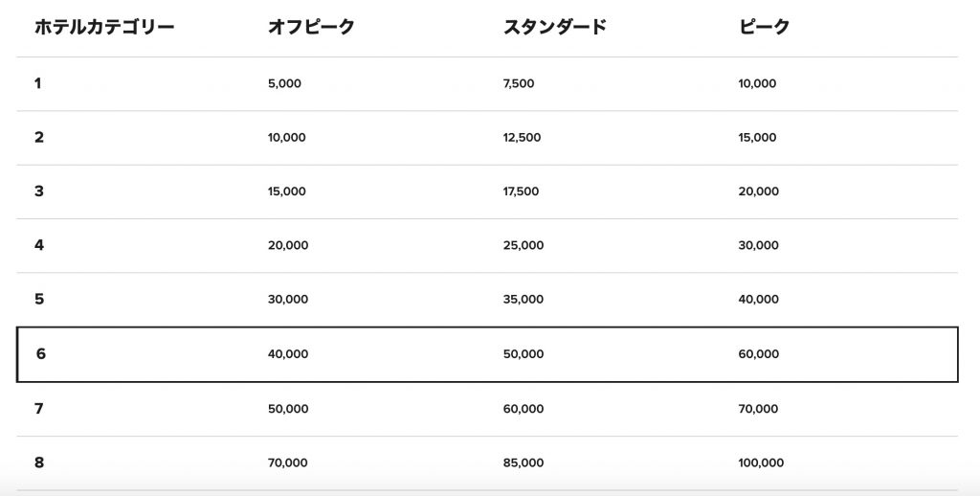Select hotel category 8 row label

[39, 462]
